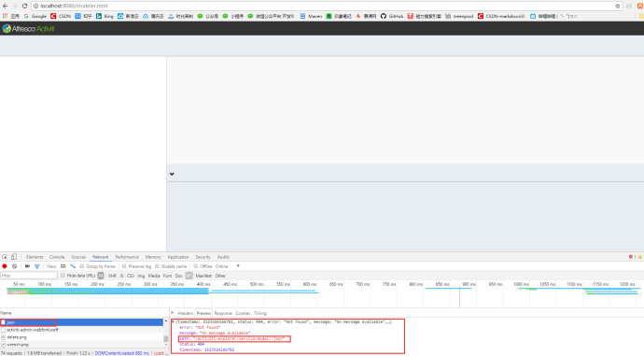The image size is (644, 356).
Task: Switch to the Memory tab
Action: click(153, 257)
